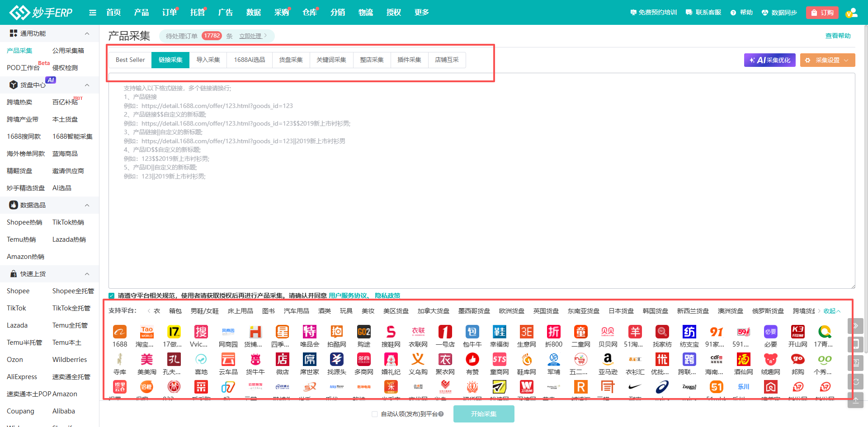The image size is (868, 427).
Task: Select the 微店 platform icon
Action: point(283,360)
